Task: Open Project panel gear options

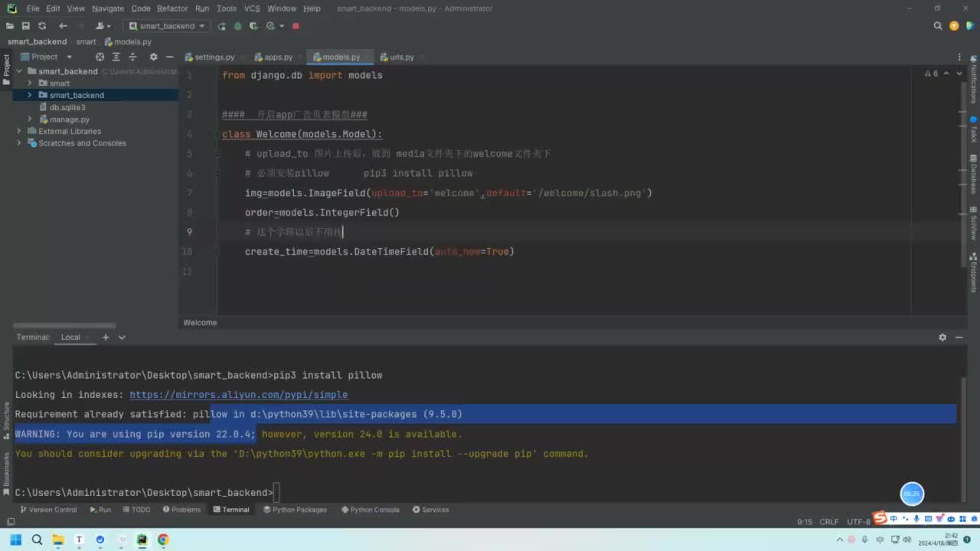Action: point(153,57)
